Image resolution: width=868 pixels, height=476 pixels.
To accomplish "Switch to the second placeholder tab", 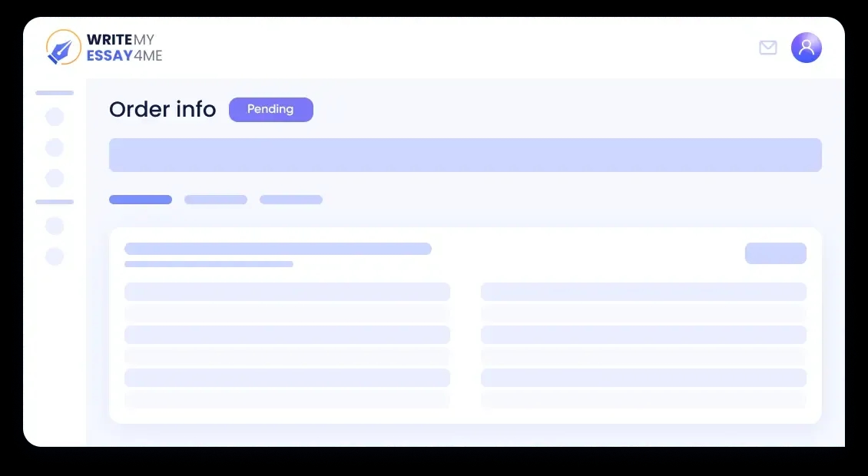I will [x=216, y=200].
